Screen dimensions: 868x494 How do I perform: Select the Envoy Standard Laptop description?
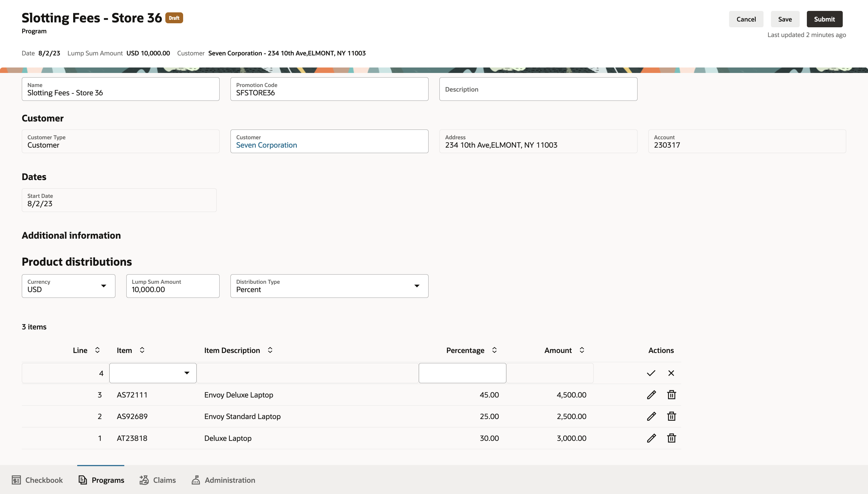[x=243, y=416]
